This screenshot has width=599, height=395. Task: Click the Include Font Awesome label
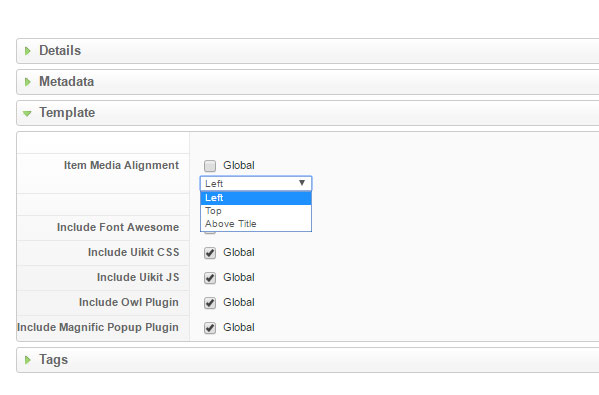(x=118, y=227)
